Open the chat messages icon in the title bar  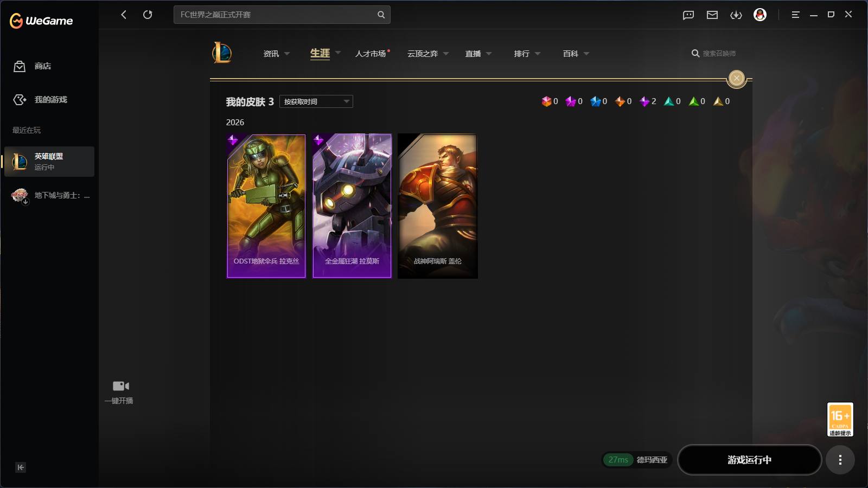click(x=688, y=15)
